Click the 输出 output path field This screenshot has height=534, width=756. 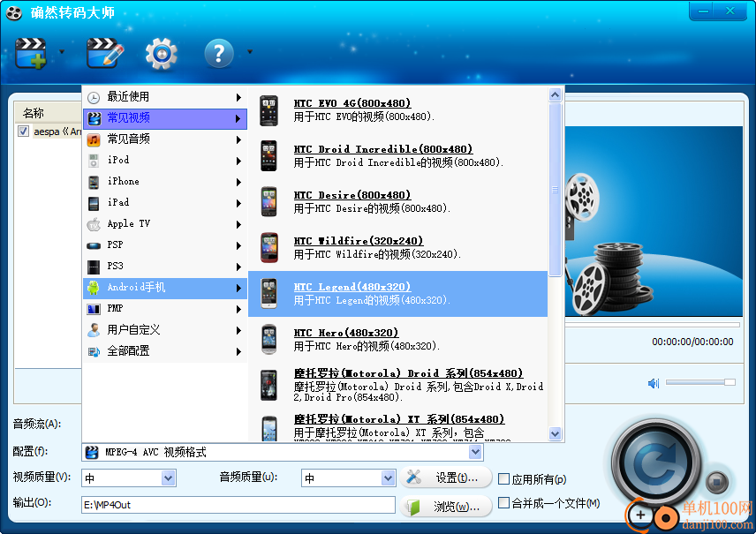pyautogui.click(x=238, y=505)
